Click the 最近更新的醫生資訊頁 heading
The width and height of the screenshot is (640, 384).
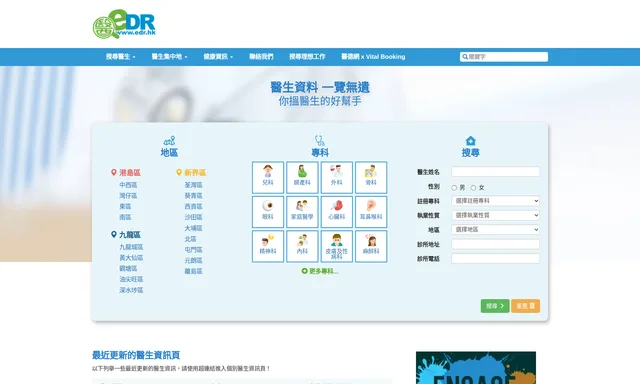coord(136,355)
